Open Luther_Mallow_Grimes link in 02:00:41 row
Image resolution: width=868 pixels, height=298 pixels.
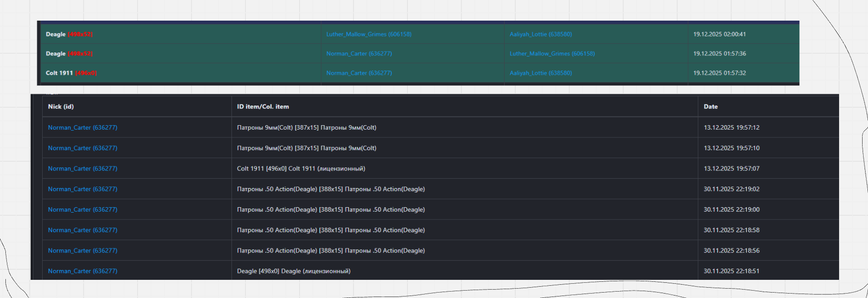[x=368, y=34]
